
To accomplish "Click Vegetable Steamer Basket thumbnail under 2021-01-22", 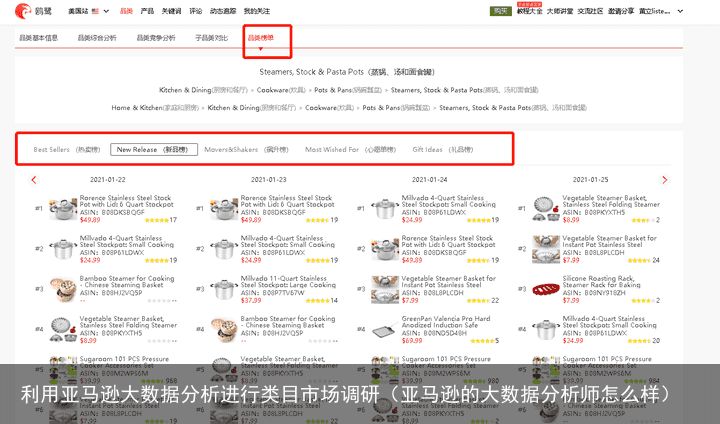I will click(63, 329).
